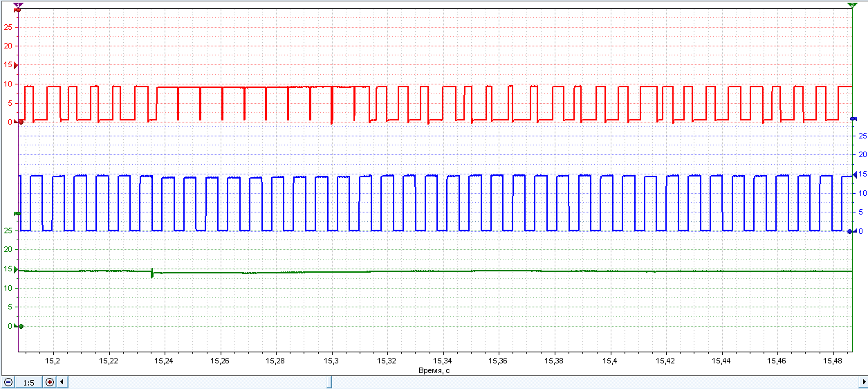868x389 pixels.
Task: Click red axis value 25 label
Action: pyautogui.click(x=8, y=27)
